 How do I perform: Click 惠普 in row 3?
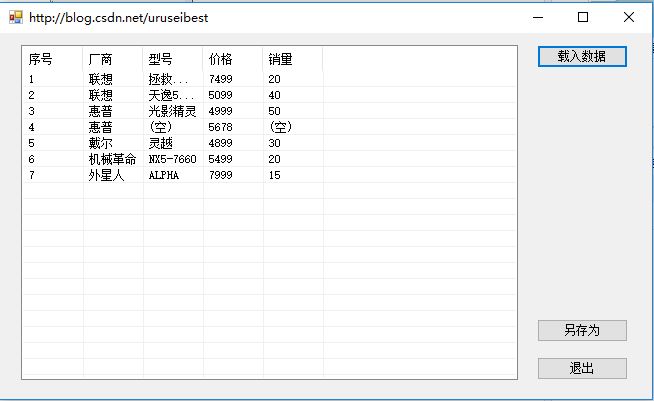coord(101,111)
